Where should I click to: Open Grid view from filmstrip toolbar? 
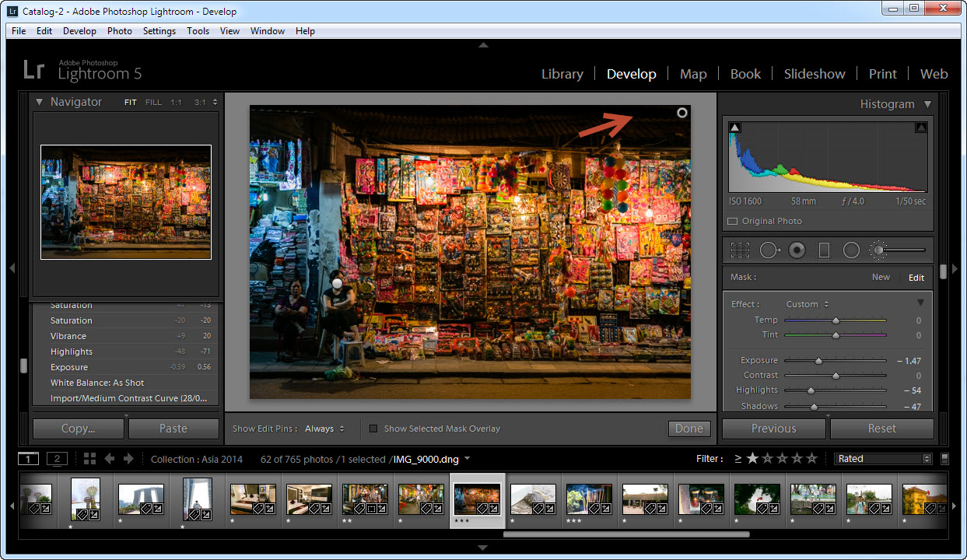point(89,459)
